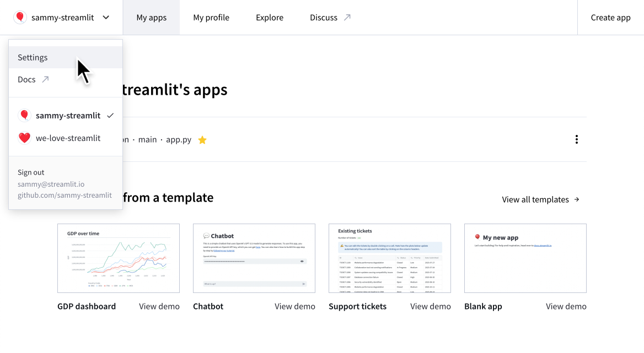
Task: Click the chat bubble icon on the Chatbot template
Action: point(205,235)
